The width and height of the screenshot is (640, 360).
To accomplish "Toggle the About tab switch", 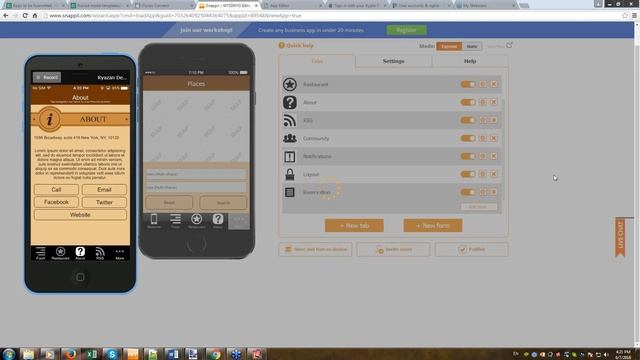I will (468, 102).
